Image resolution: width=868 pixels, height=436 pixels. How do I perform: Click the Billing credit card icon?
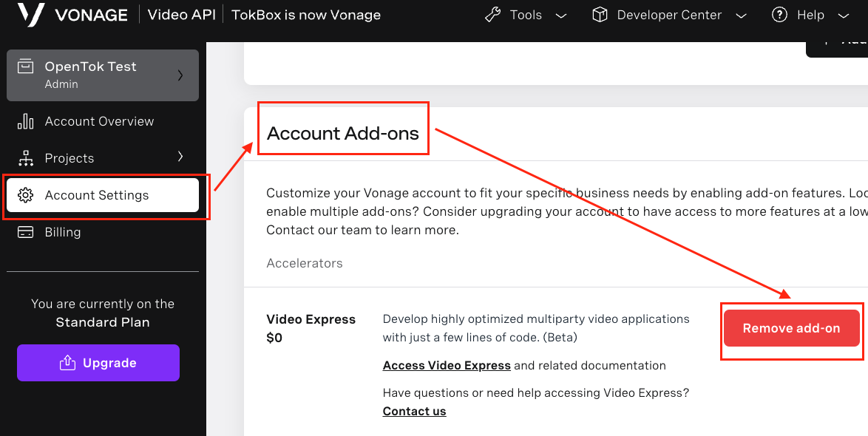click(x=26, y=232)
